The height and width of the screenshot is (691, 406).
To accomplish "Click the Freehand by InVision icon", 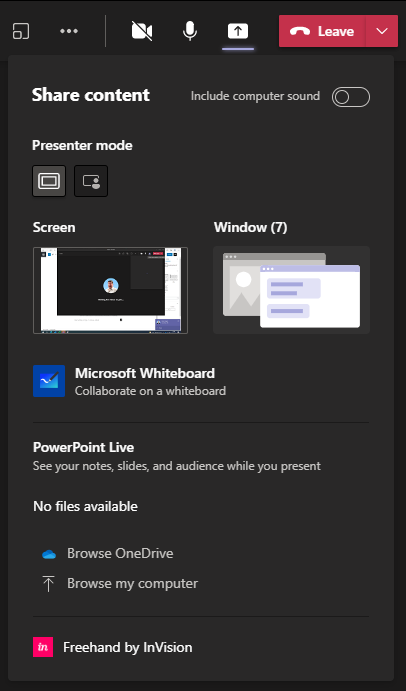I will click(x=43, y=647).
